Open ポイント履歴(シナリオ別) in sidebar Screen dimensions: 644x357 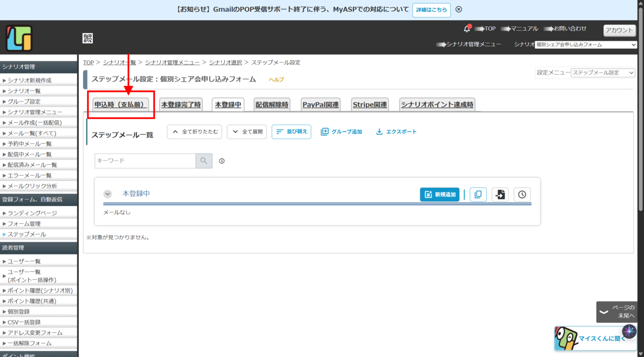(x=40, y=290)
